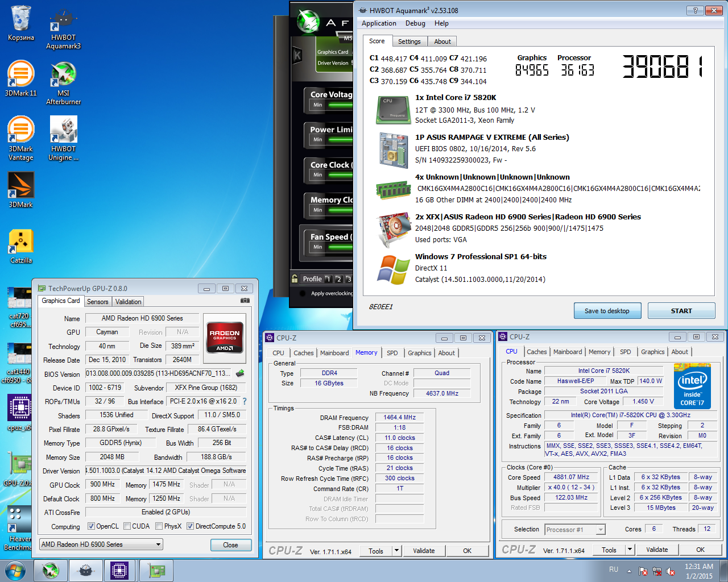The height and width of the screenshot is (582, 728).
Task: Expand Tools dropdown arrow in CPU-Z Memory window
Action: coord(397,551)
